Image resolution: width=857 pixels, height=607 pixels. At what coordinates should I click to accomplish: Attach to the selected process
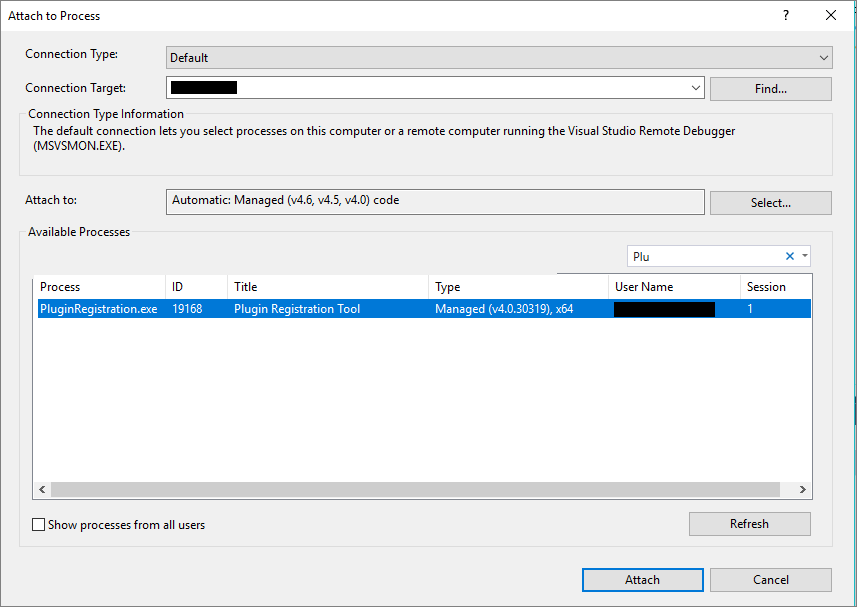pos(642,579)
